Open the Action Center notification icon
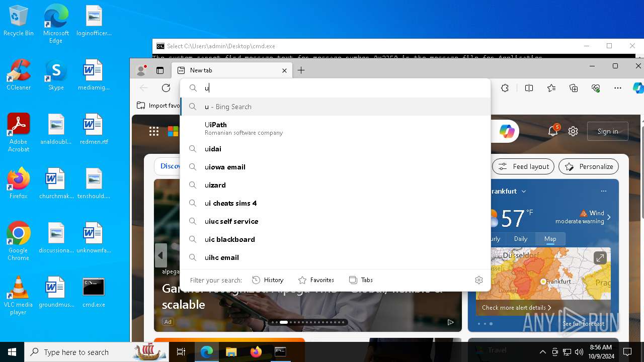Screen dimensions: 644x362 click(627, 352)
